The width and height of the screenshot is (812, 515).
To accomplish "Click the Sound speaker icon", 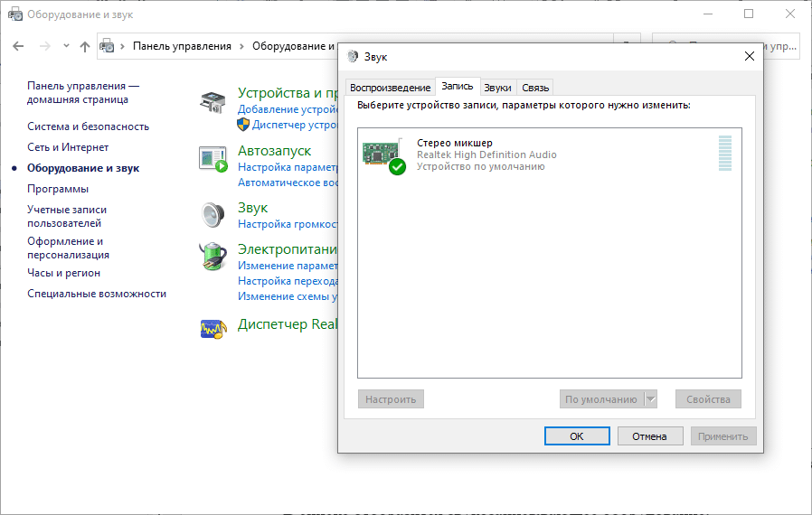I will (212, 215).
